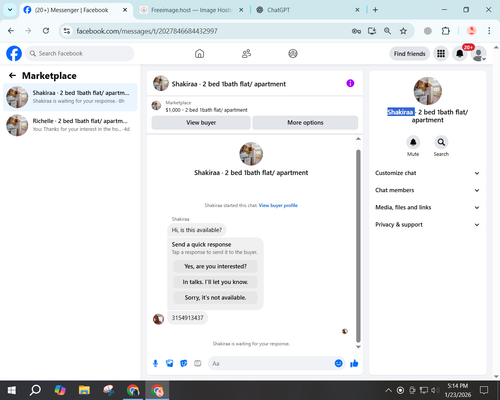The height and width of the screenshot is (400, 500).
Task: Record a voice clip with microphone icon
Action: click(x=155, y=363)
